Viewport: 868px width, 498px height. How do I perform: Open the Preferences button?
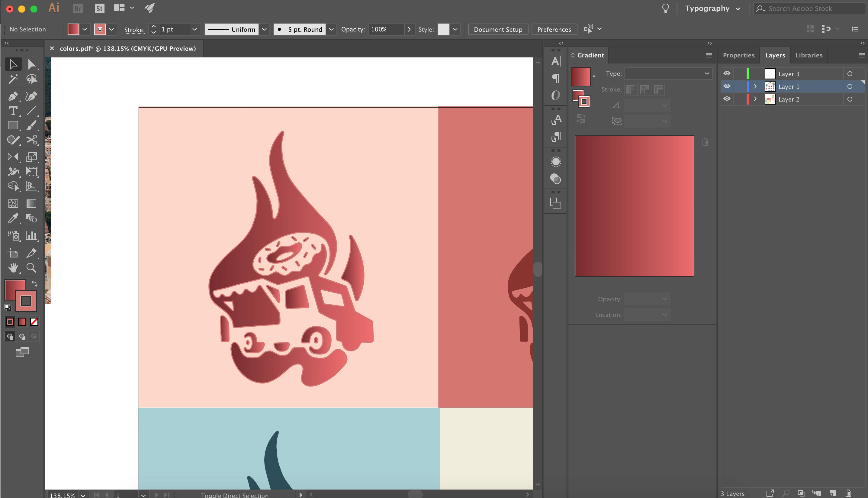pos(554,29)
